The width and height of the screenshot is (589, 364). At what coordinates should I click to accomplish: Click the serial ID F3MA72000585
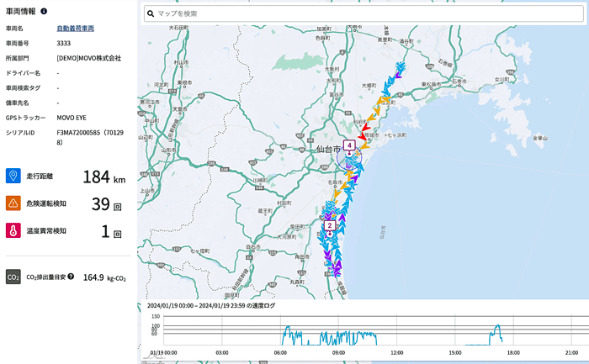tap(90, 137)
